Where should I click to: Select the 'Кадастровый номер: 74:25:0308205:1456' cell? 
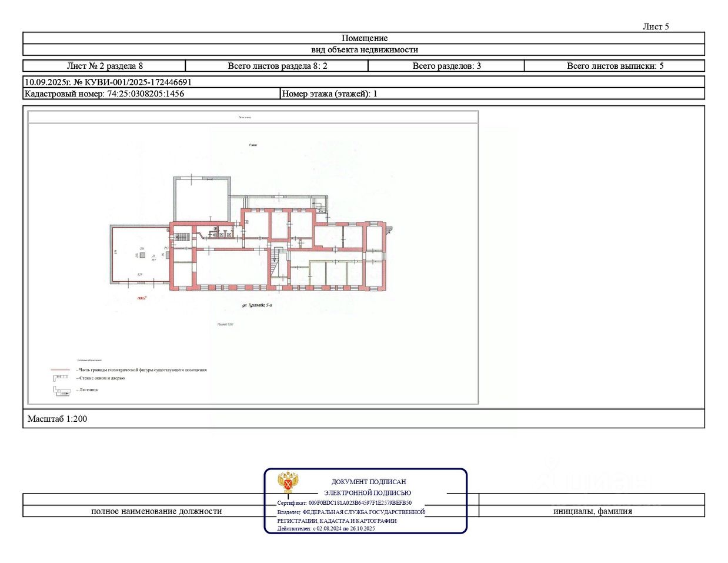coord(151,94)
